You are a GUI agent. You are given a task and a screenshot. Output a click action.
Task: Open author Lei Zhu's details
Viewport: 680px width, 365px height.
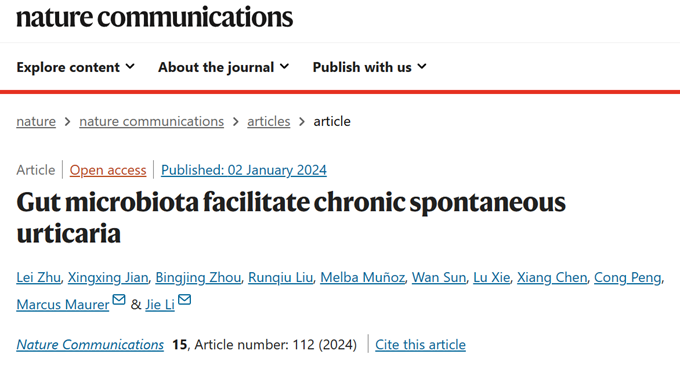tap(39, 277)
